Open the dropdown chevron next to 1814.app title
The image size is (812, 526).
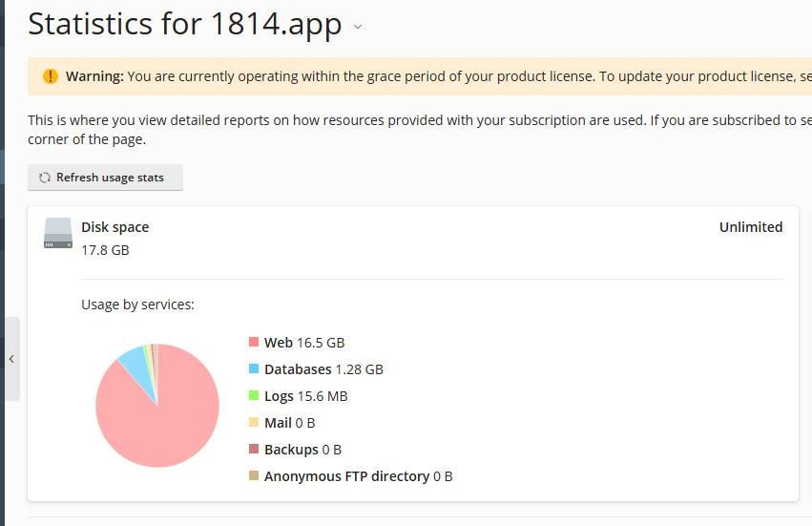(x=358, y=27)
